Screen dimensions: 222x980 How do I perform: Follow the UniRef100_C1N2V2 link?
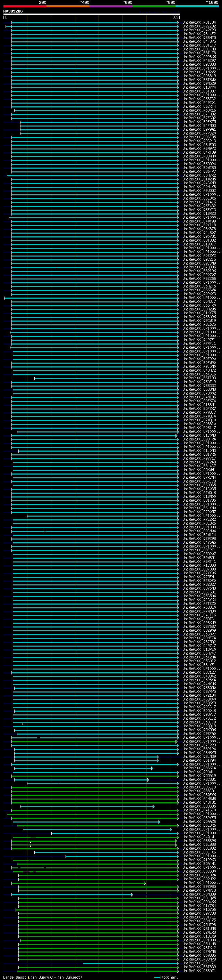click(199, 72)
